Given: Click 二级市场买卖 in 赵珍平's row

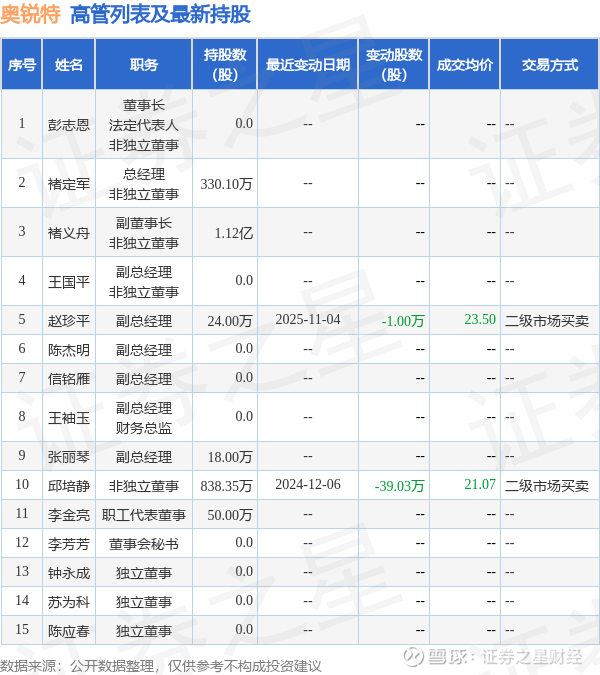Looking at the screenshot, I should tap(547, 321).
